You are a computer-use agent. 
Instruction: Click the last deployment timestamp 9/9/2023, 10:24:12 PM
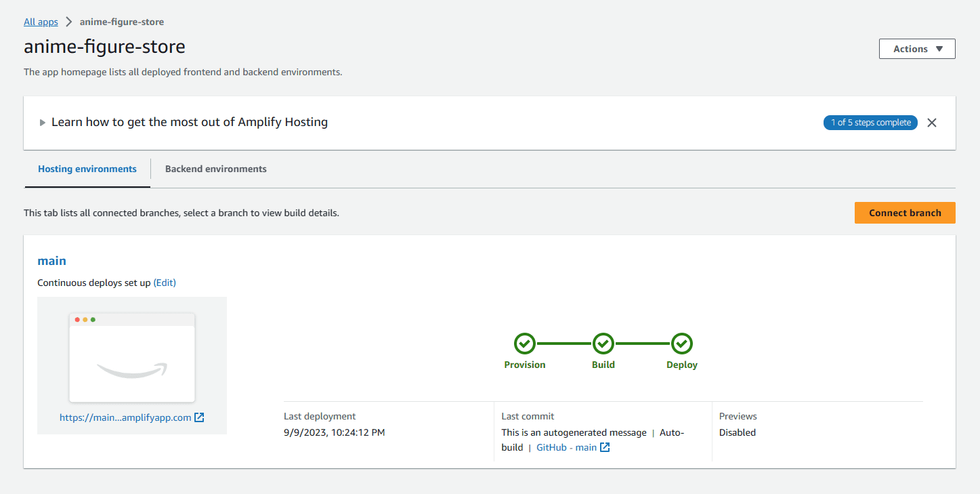(x=335, y=432)
